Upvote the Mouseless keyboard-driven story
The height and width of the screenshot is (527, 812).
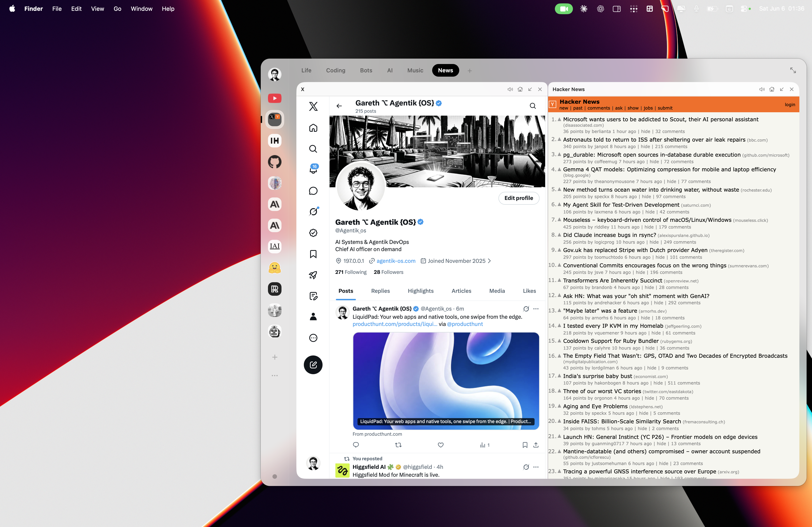(x=559, y=219)
